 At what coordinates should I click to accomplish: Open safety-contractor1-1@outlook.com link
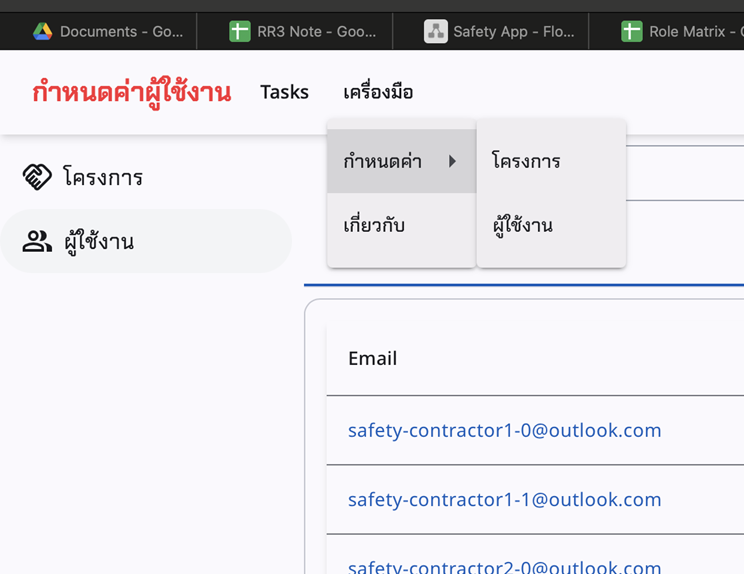504,500
